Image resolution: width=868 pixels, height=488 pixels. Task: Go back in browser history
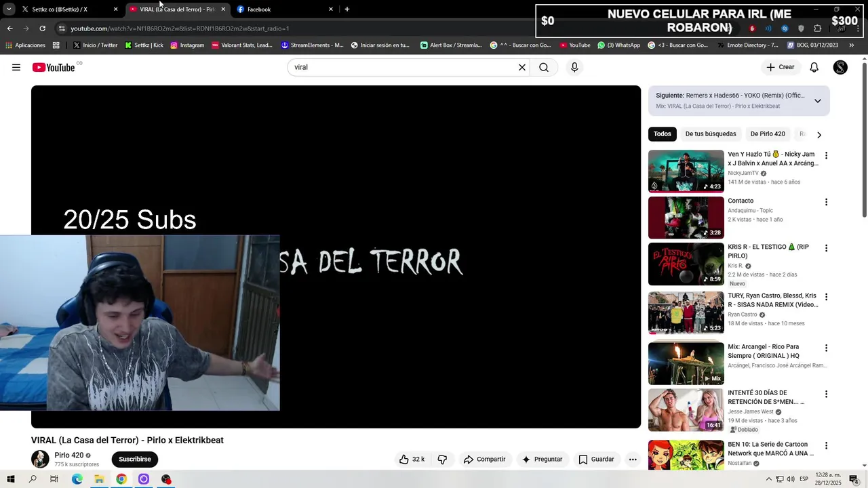(x=9, y=28)
